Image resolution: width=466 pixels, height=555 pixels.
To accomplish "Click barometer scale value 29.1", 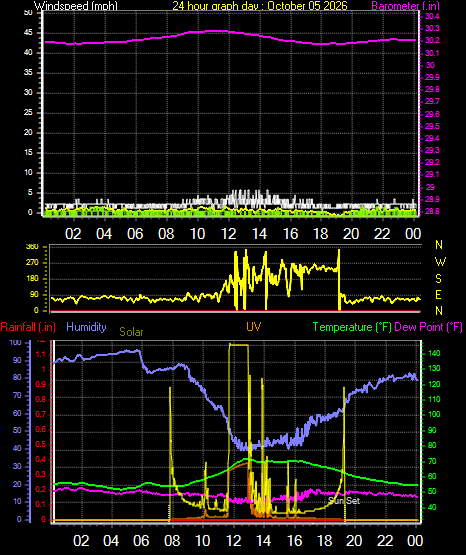I will click(432, 174).
